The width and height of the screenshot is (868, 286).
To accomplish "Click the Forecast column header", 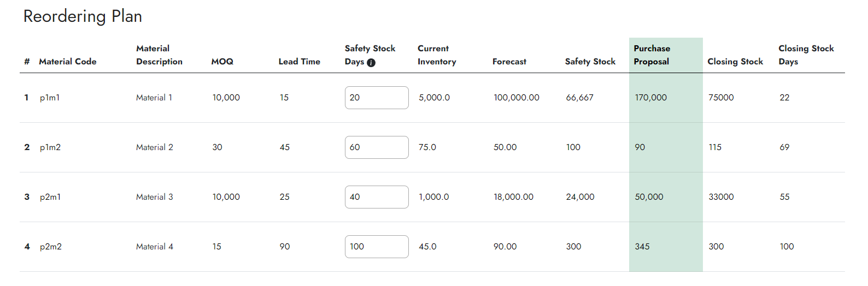I will [x=509, y=62].
